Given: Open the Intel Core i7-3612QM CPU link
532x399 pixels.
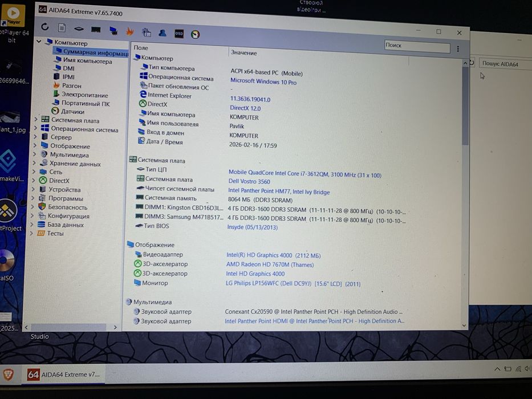Looking at the screenshot, I should tap(304, 174).
